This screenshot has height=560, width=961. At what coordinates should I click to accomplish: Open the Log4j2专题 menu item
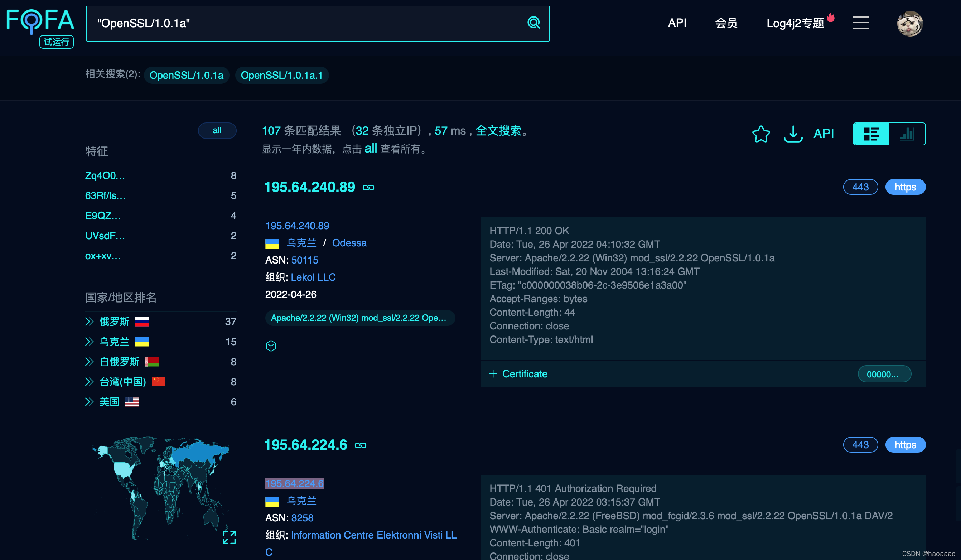[x=795, y=23]
